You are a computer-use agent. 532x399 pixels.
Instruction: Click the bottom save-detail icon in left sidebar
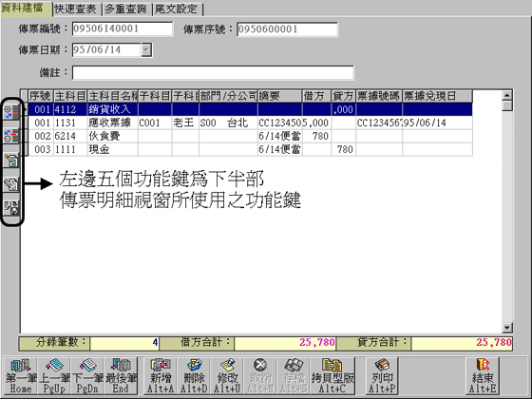click(x=11, y=208)
